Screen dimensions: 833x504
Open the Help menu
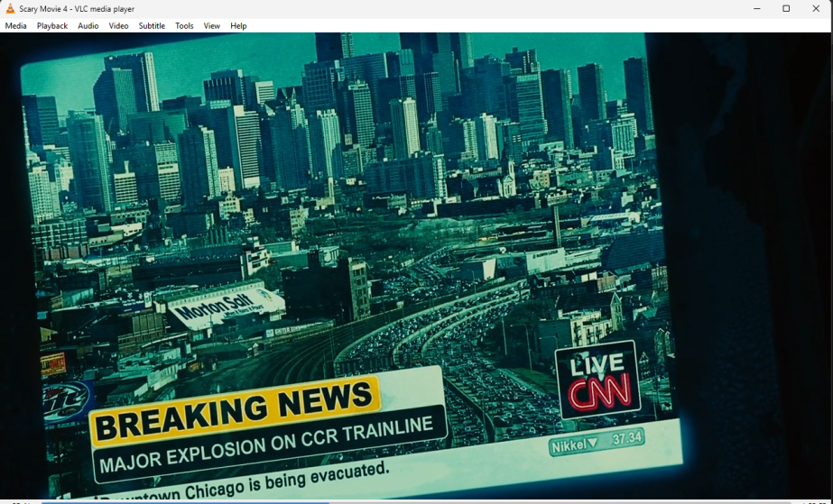(x=238, y=25)
